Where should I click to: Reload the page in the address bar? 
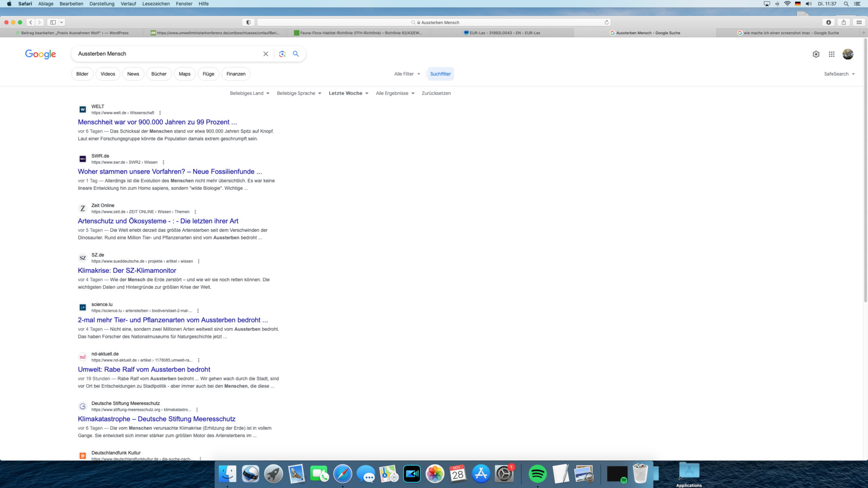click(606, 22)
